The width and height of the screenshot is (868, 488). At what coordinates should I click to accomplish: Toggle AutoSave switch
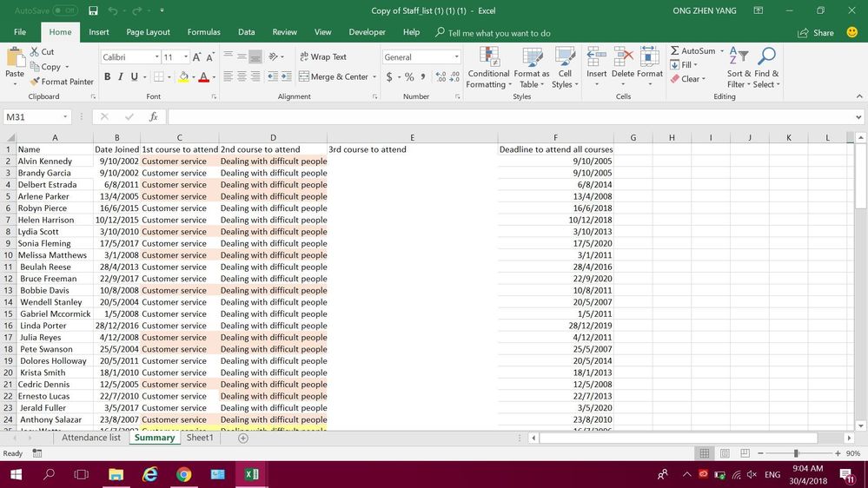pos(65,10)
